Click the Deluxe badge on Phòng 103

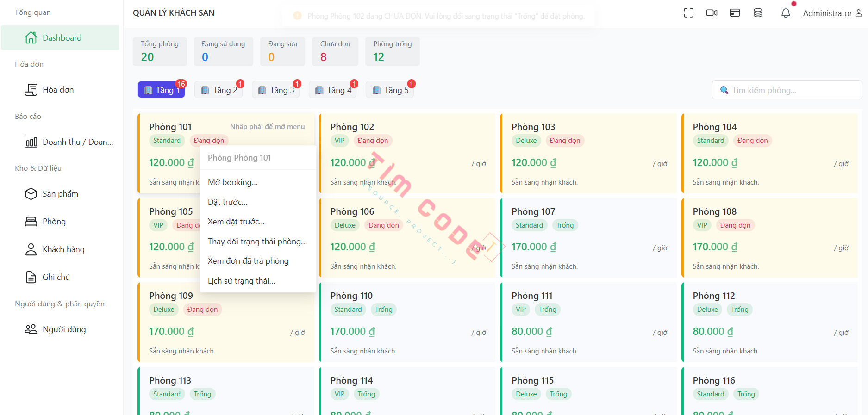[x=526, y=141]
